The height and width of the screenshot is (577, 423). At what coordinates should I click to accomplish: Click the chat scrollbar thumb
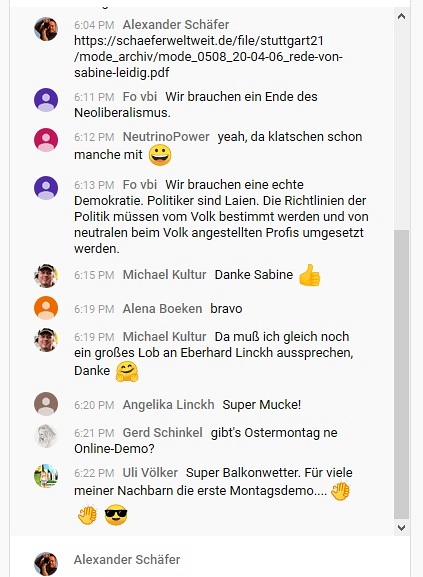[402, 374]
